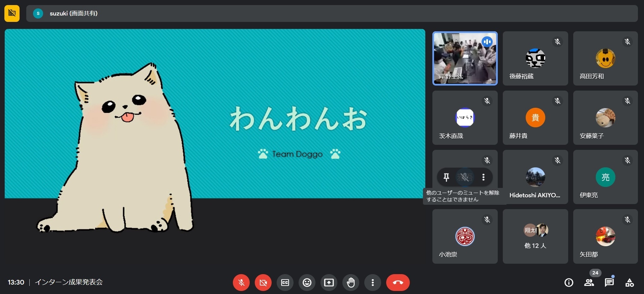Image resolution: width=644 pixels, height=294 pixels.
Task: Click the 安藤葉子 name label
Action: (x=592, y=136)
